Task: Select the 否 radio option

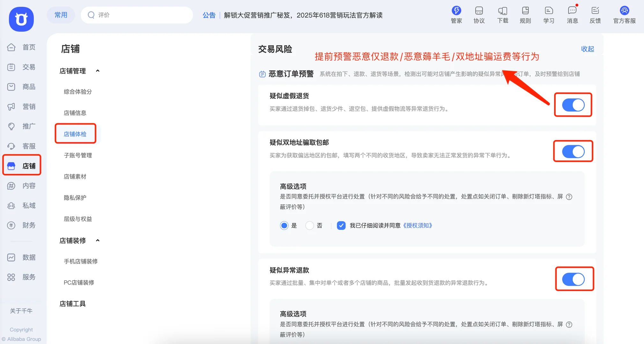Action: (x=309, y=226)
